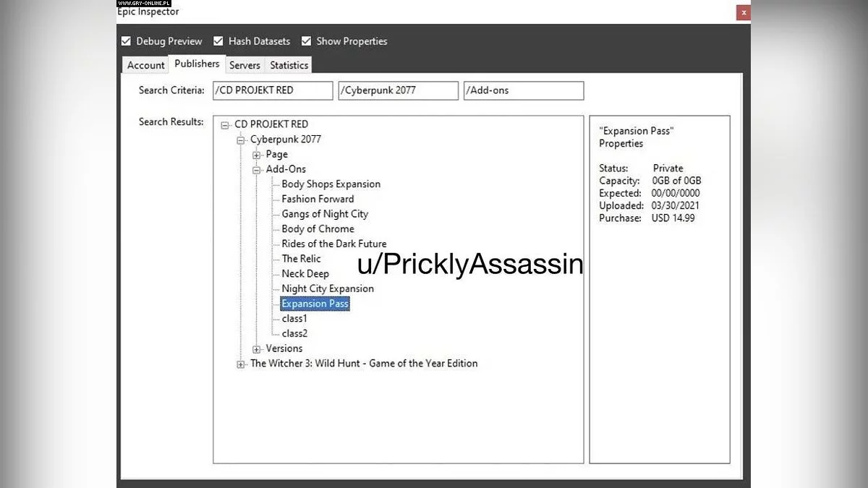The width and height of the screenshot is (868, 488).
Task: Expand The Witcher 3 Game of the Year node
Action: click(x=241, y=364)
